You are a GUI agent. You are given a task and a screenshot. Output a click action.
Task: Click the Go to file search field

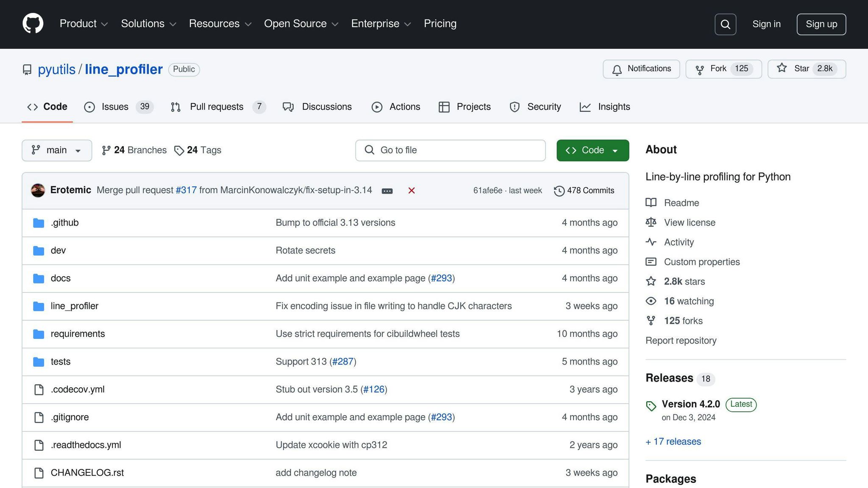450,150
